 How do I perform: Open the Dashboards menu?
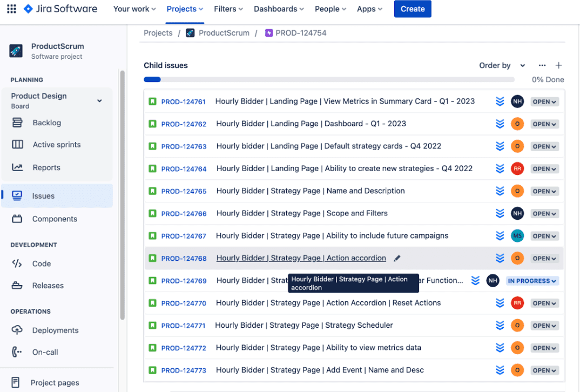(279, 9)
